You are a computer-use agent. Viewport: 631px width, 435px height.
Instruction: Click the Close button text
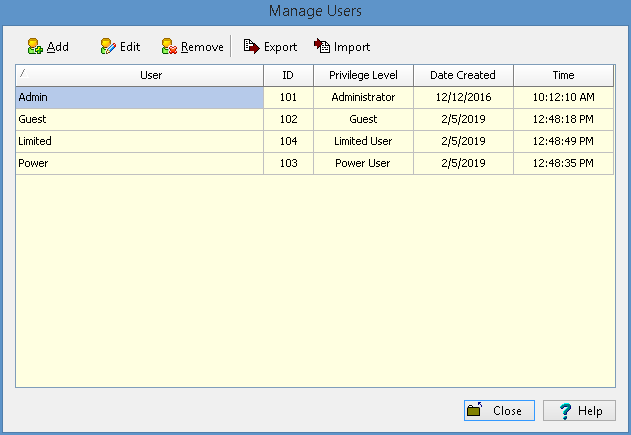(x=507, y=411)
